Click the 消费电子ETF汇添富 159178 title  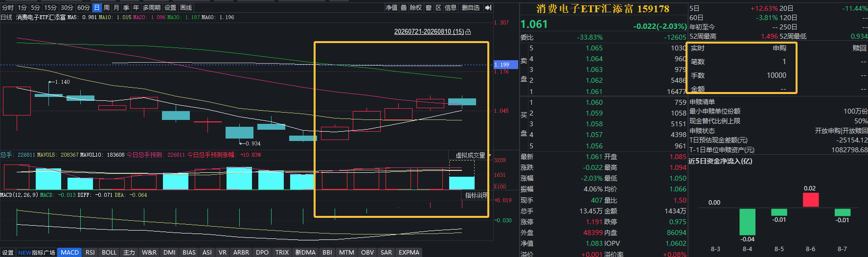(603, 9)
